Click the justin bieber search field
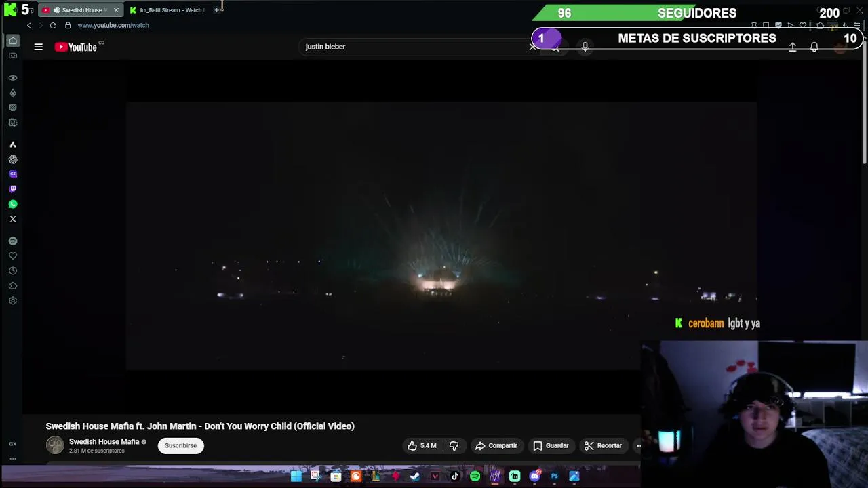The height and width of the screenshot is (488, 868). point(414,47)
